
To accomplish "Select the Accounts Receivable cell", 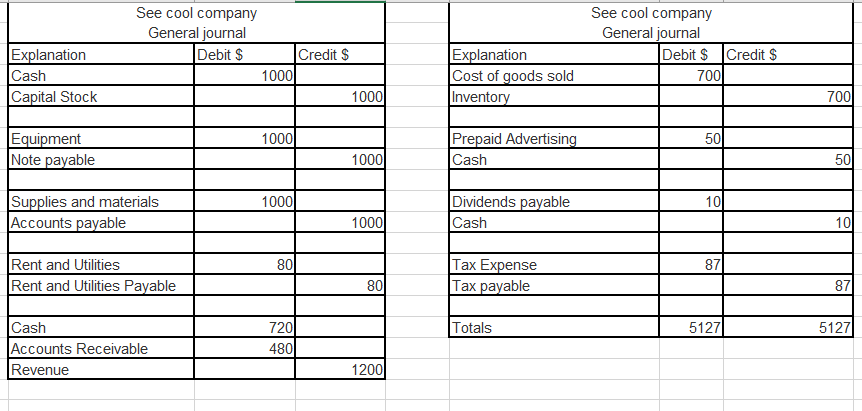I will 100,348.
